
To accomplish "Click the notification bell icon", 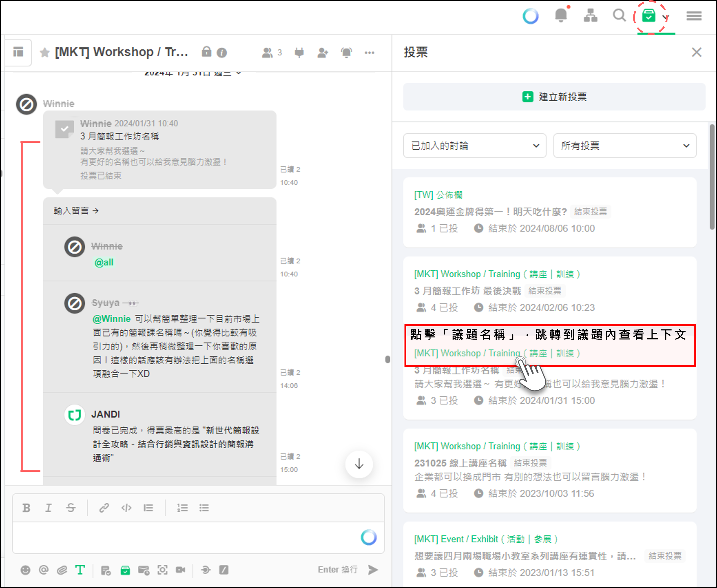I will pyautogui.click(x=561, y=15).
